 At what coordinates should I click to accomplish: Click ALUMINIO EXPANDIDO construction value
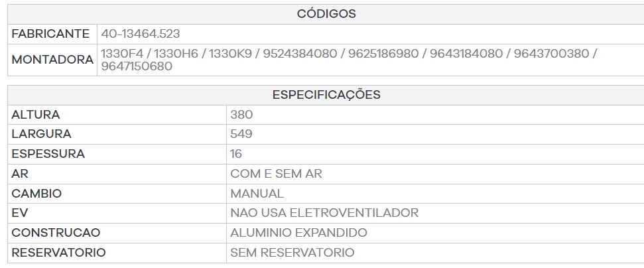(x=298, y=233)
